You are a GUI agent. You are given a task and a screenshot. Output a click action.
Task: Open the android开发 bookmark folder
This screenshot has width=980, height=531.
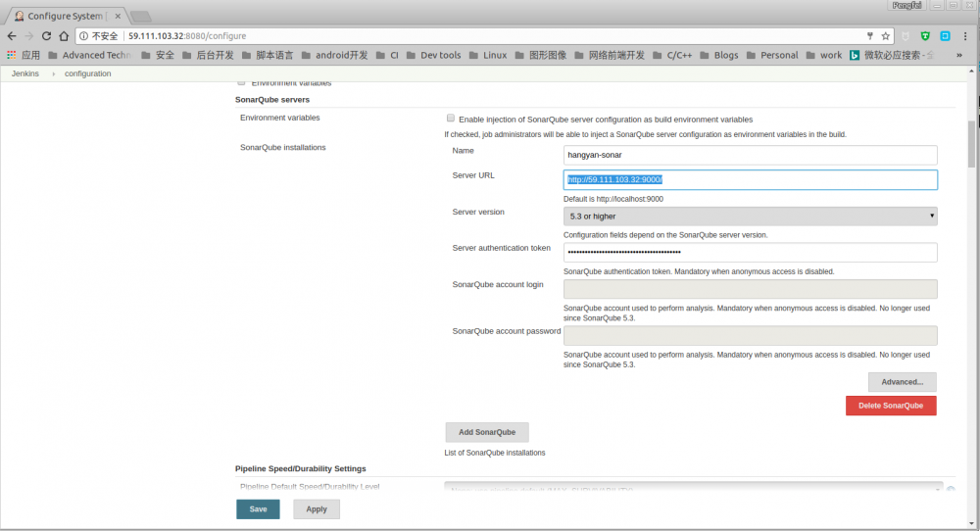coord(334,55)
